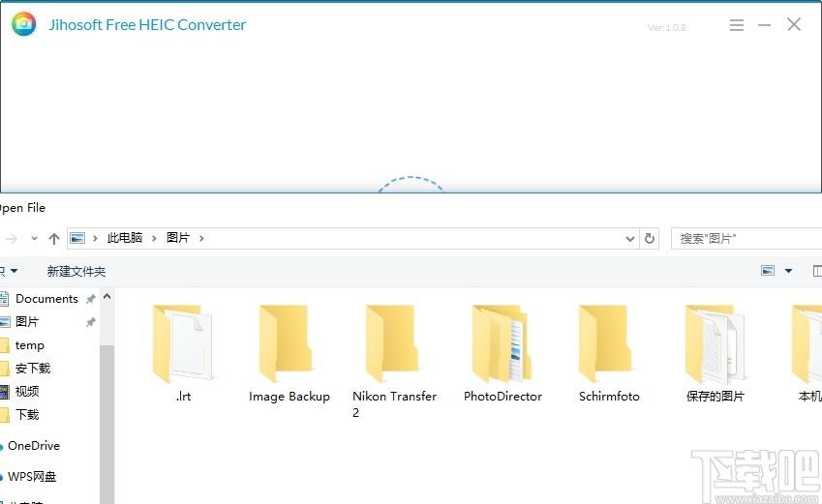Click the pictures location icon in address bar
This screenshot has height=504, width=822.
coord(77,238)
